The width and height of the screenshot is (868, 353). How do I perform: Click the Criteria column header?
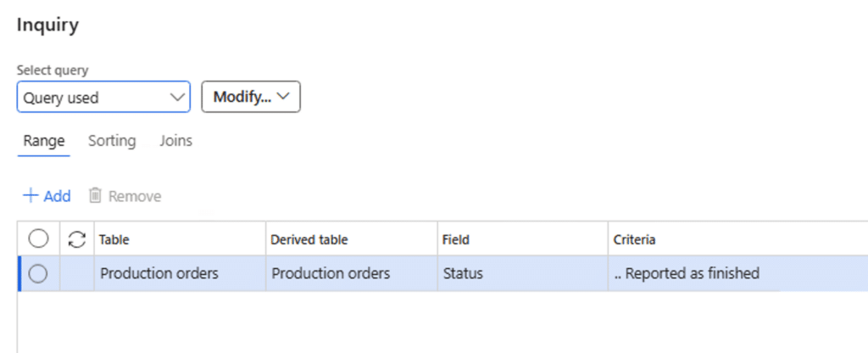[634, 240]
